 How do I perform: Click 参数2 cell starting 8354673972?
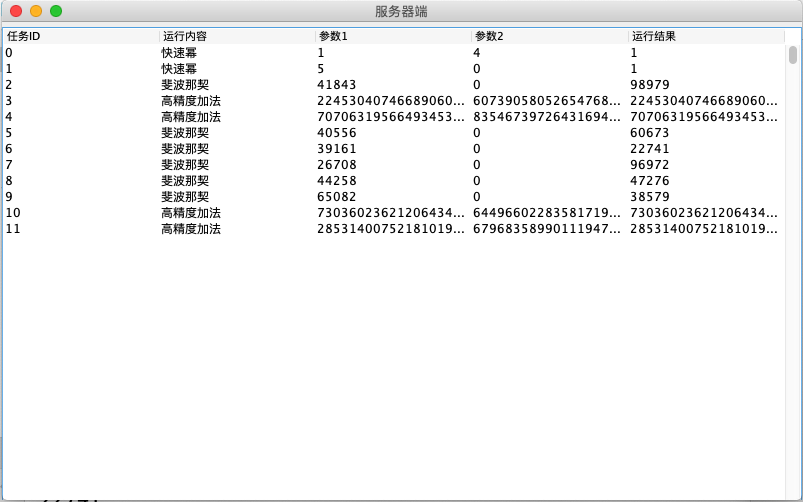(547, 117)
